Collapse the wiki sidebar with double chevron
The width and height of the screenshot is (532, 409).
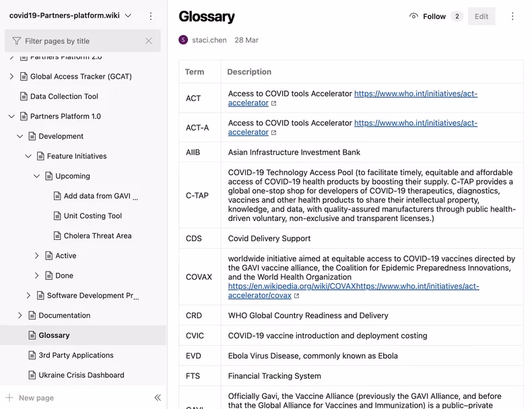[x=158, y=398]
